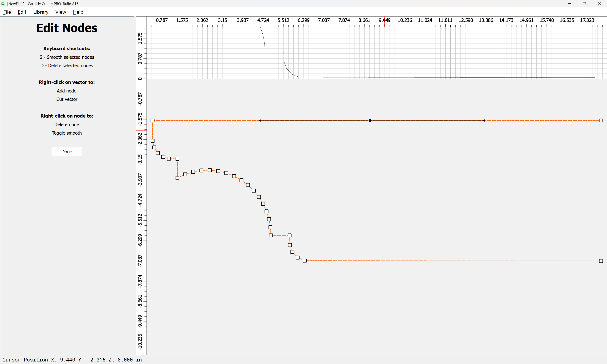
Task: Select the bottom-right corner node of the vector
Action: 601,261
